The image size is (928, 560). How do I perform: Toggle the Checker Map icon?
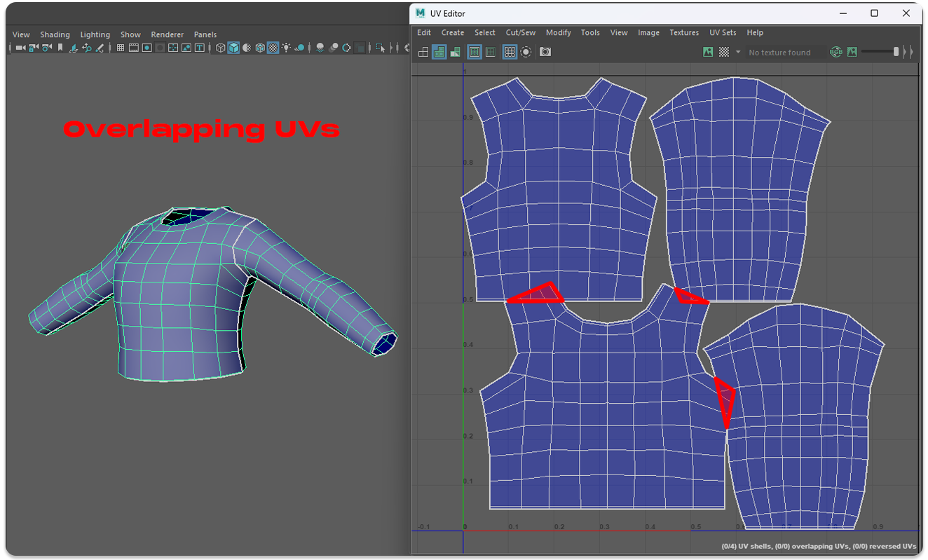(724, 52)
